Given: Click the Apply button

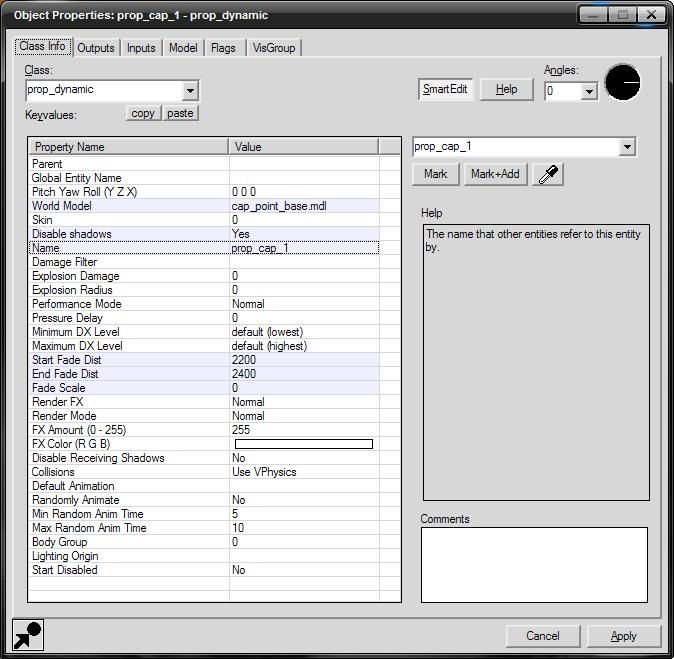Looking at the screenshot, I should point(623,636).
